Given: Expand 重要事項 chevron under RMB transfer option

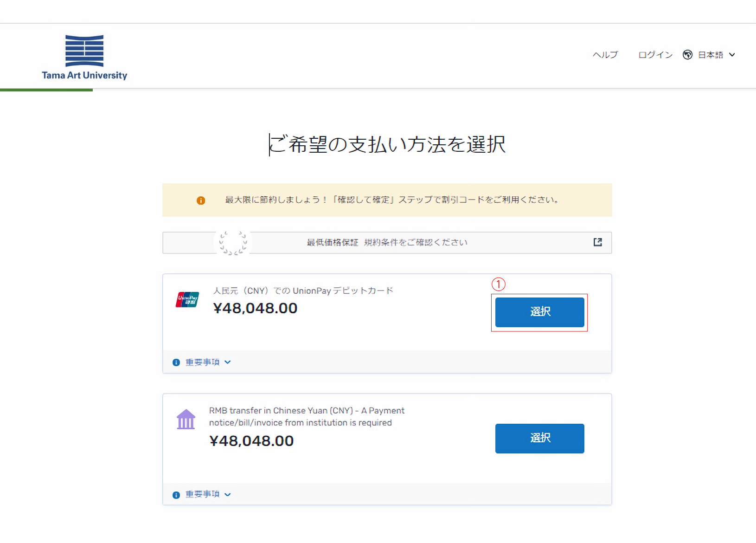Looking at the screenshot, I should point(228,494).
